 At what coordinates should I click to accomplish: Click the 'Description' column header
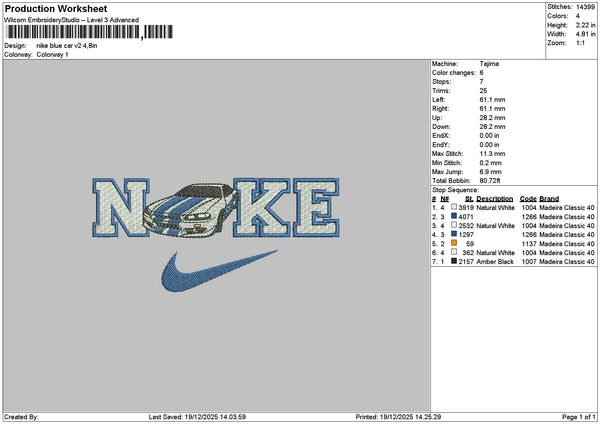[495, 199]
